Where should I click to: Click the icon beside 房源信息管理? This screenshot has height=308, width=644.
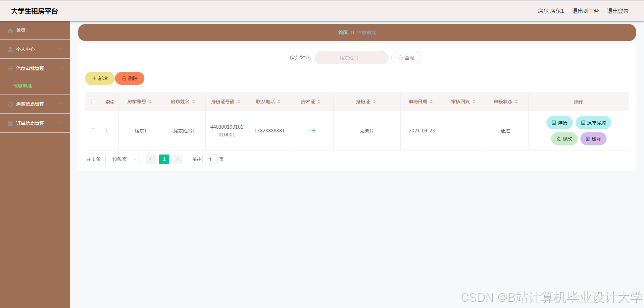(x=10, y=104)
